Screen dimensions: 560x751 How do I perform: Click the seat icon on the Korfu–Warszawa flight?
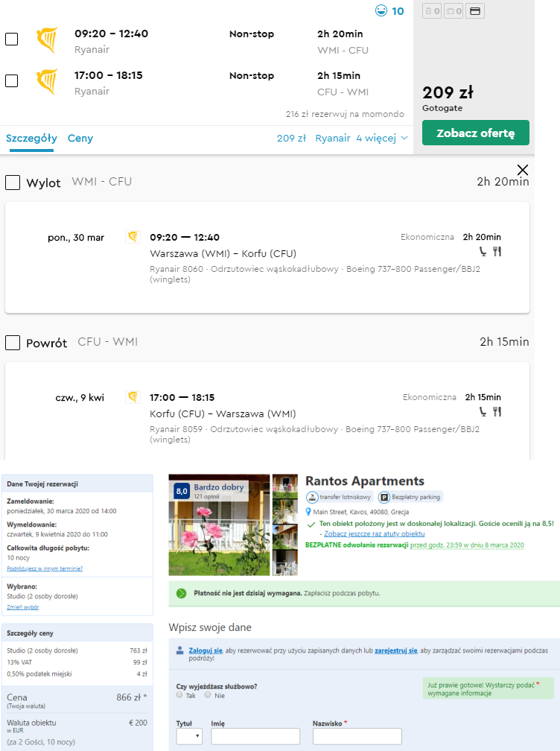(x=483, y=411)
